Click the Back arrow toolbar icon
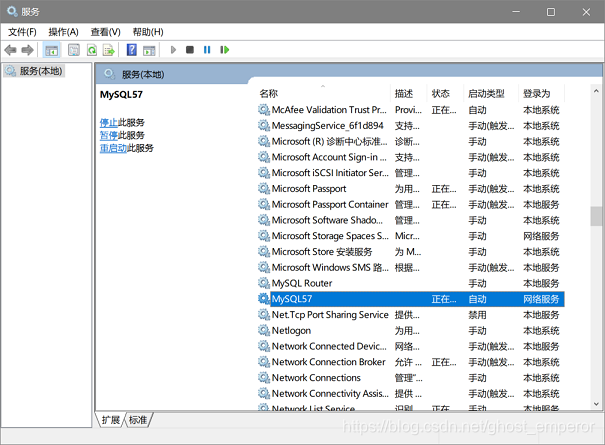The height and width of the screenshot is (445, 605). click(x=10, y=50)
